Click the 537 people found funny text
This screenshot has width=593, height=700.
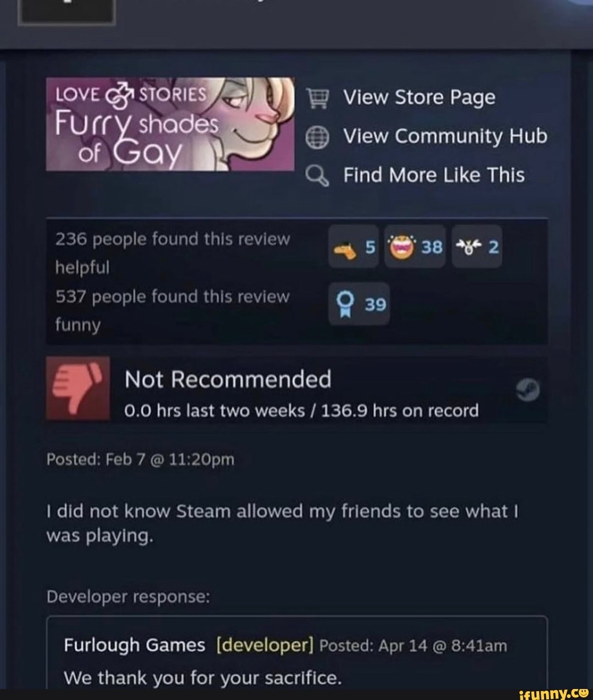pyautogui.click(x=172, y=311)
